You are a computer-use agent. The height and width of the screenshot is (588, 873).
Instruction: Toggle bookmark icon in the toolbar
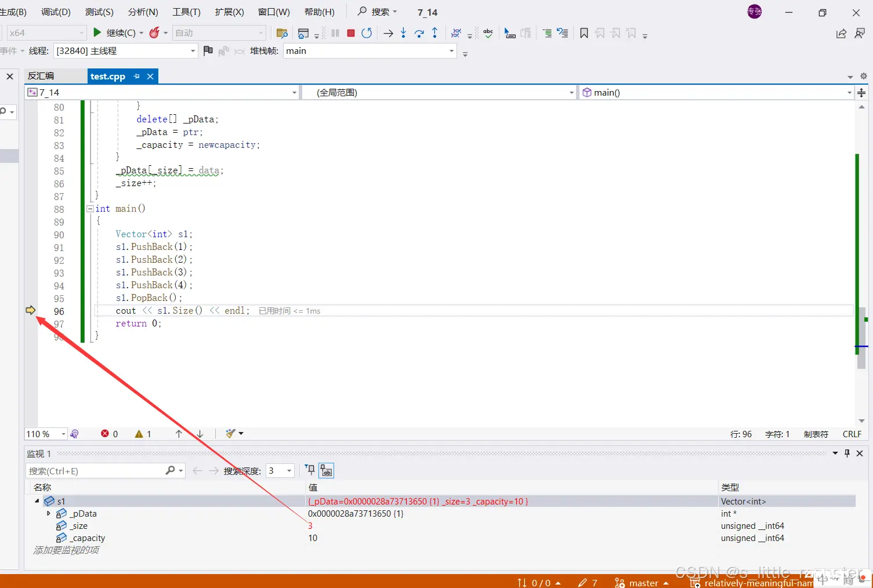[x=584, y=33]
